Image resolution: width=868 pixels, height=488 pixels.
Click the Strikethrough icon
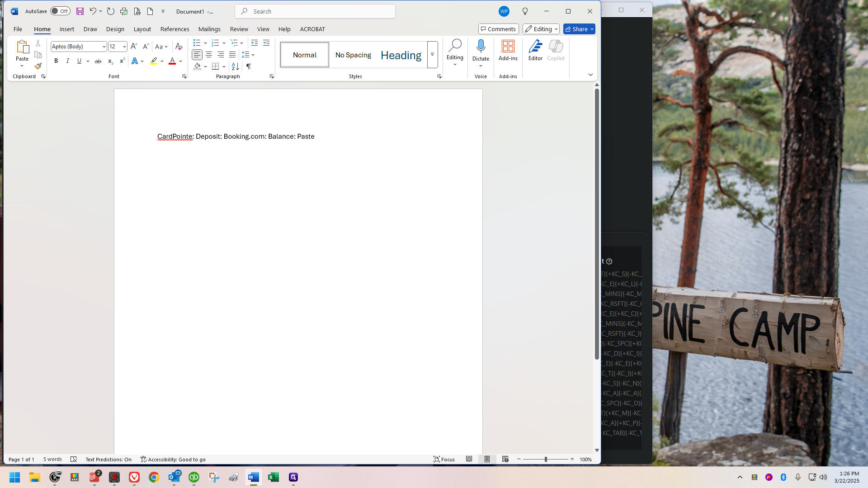point(98,61)
